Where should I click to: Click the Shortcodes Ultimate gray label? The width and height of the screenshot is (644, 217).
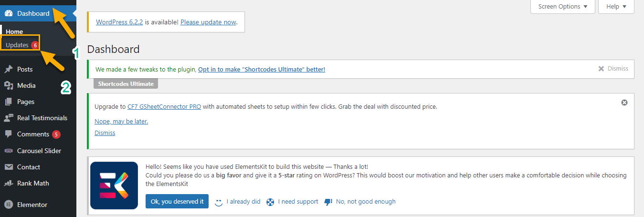(126, 84)
